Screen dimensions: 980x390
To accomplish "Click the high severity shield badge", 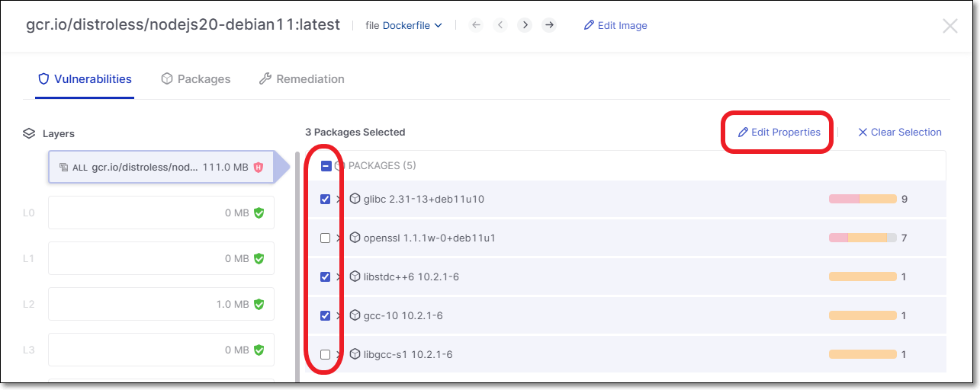I will 259,168.
